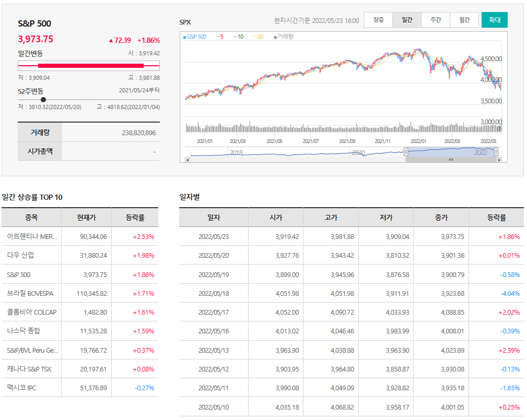Click chart scrollbar left arrow
The width and height of the screenshot is (527, 420).
click(188, 160)
